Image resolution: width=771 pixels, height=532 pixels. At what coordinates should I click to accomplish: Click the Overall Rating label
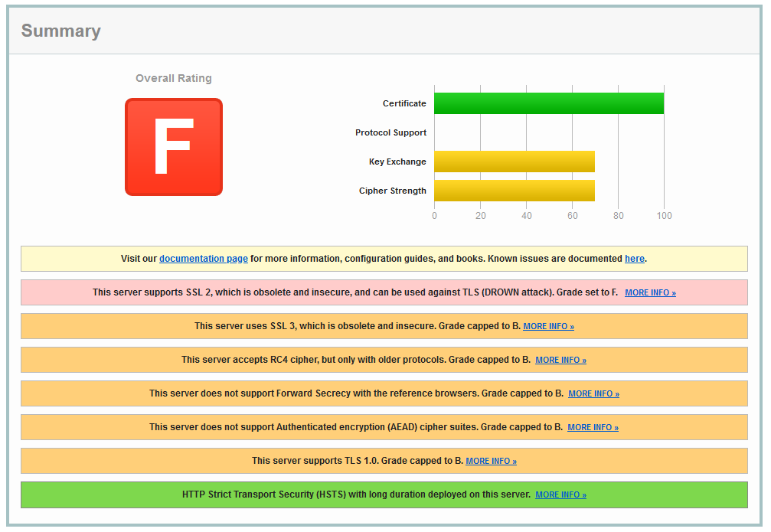click(x=174, y=78)
